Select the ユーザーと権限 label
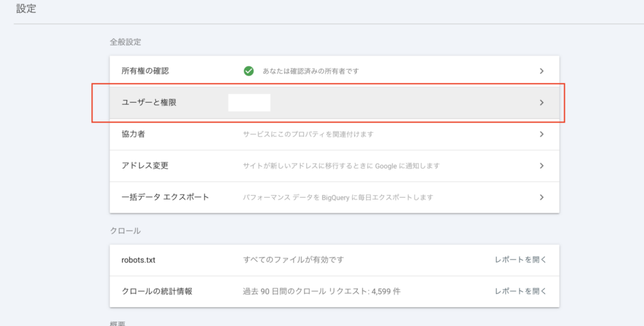The width and height of the screenshot is (644, 326). tap(149, 103)
